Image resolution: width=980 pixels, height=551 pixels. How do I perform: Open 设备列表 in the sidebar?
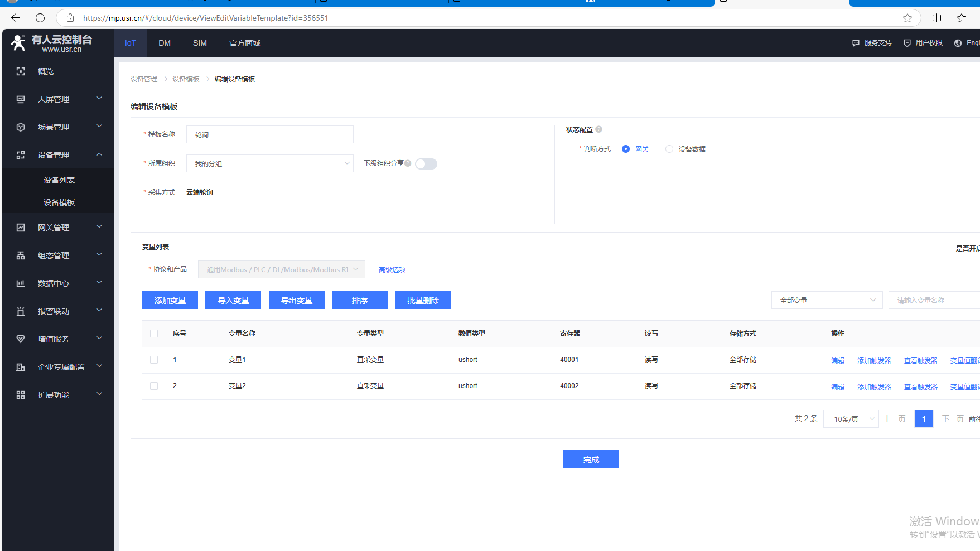(x=59, y=180)
